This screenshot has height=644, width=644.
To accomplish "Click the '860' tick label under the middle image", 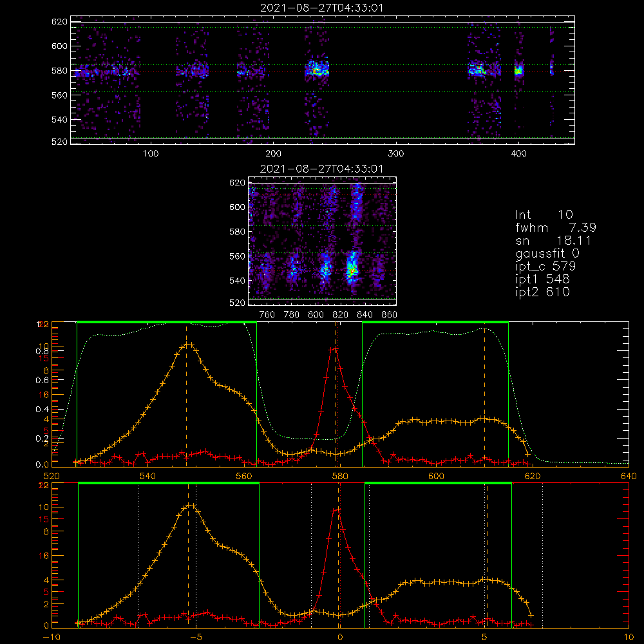I will tap(390, 315).
